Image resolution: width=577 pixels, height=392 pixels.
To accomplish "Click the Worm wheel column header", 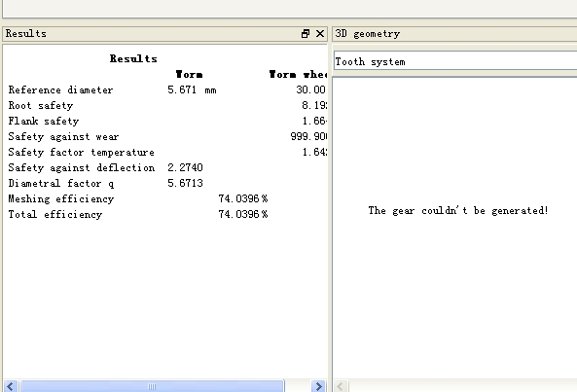I will point(298,75).
